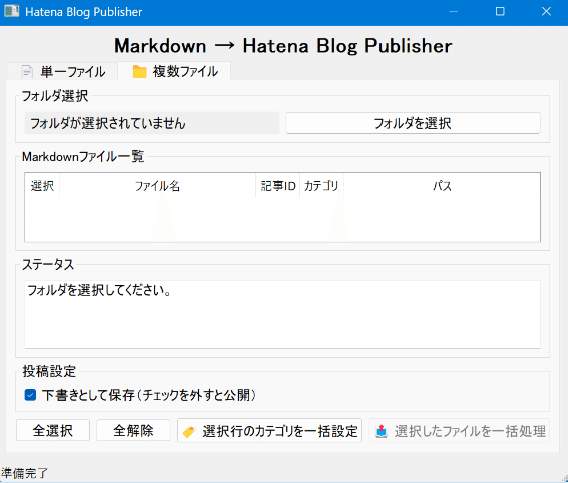Click the 準備完了 status bar text

[x=24, y=473]
